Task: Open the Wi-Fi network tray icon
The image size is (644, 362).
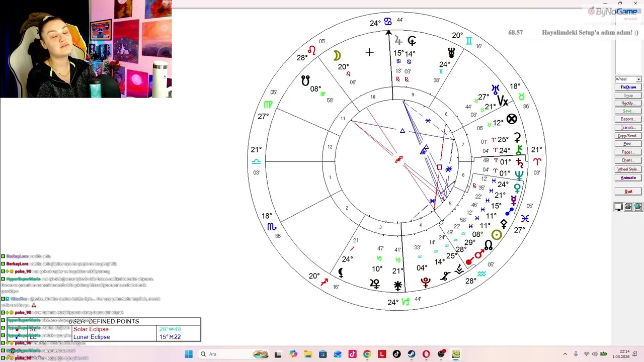Action: pos(587,354)
